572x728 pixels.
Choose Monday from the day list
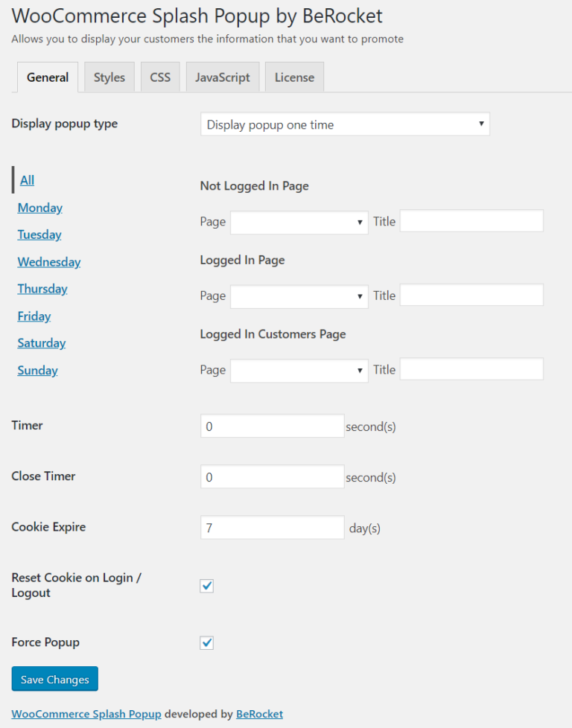pyautogui.click(x=39, y=208)
